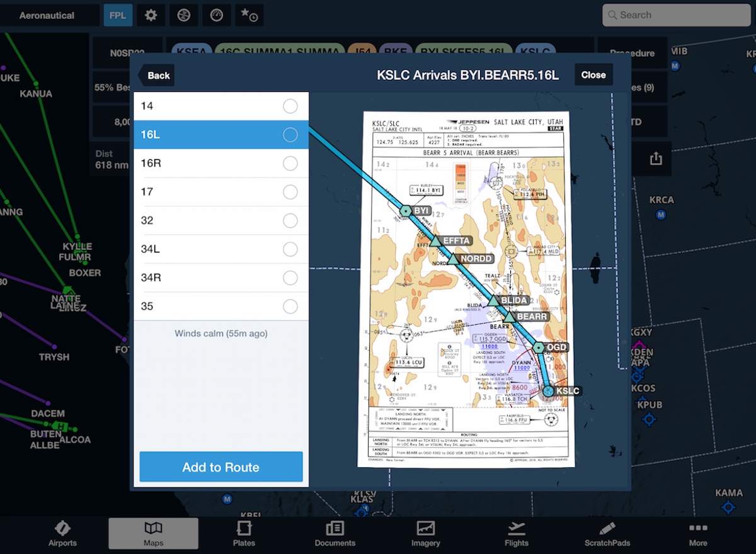Open the gauge instrument panel icon
The width and height of the screenshot is (756, 554).
pyautogui.click(x=216, y=15)
